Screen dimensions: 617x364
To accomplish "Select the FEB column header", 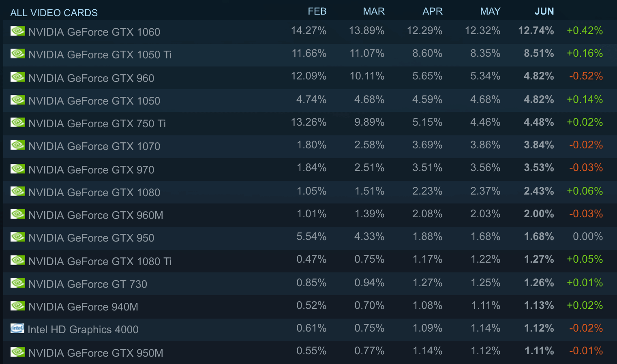I will pyautogui.click(x=317, y=11).
